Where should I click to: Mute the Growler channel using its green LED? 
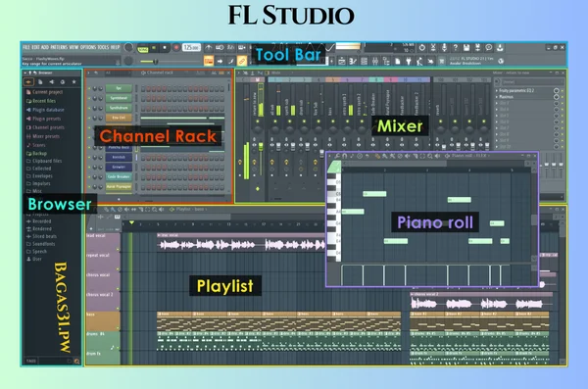tap(89, 167)
